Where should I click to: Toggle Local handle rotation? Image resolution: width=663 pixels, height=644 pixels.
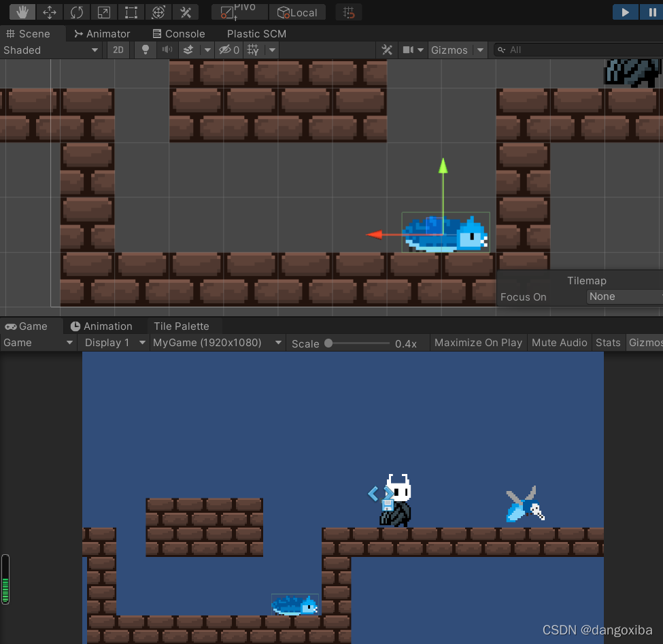297,12
